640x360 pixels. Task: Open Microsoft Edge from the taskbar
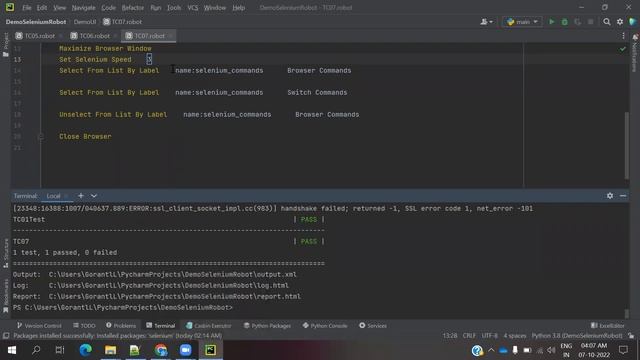coord(85,350)
